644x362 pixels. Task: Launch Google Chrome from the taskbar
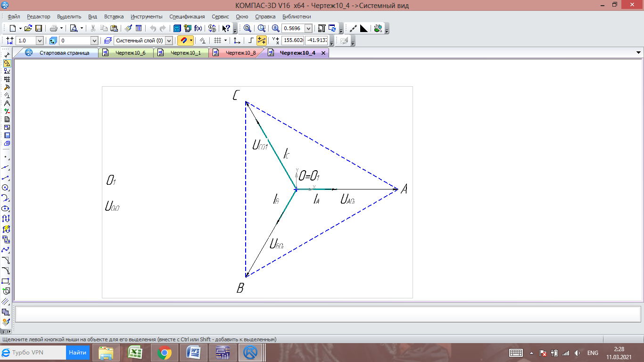164,353
